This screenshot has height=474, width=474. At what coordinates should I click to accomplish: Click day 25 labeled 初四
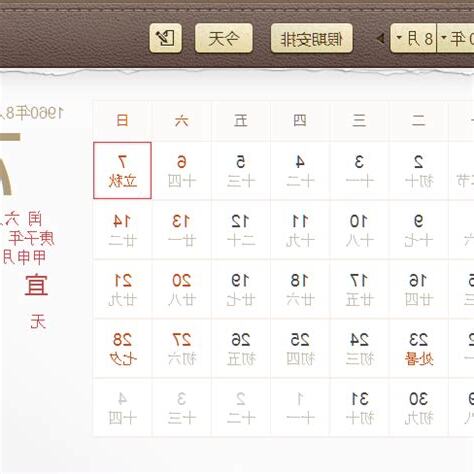tap(300, 348)
